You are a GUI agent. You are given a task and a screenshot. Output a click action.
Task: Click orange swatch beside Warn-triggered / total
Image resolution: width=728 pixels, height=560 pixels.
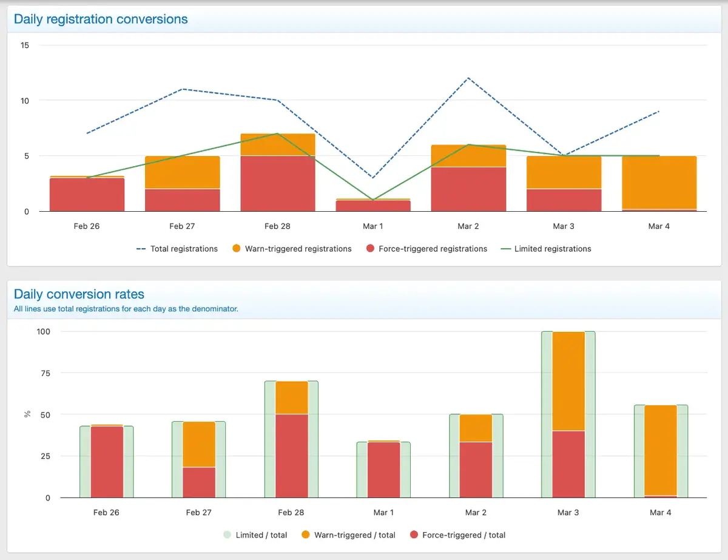(x=306, y=535)
